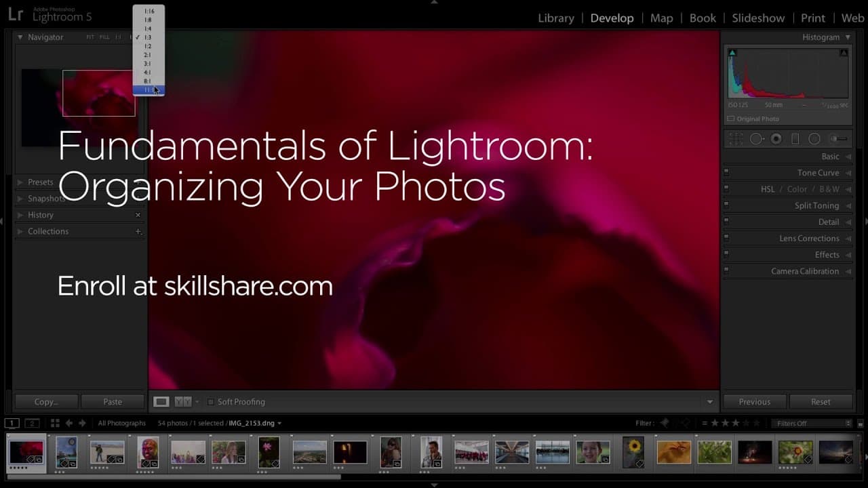Go forward with right arrow in filmstrip bar
Screen dimensions: 868x488
[x=82, y=423]
